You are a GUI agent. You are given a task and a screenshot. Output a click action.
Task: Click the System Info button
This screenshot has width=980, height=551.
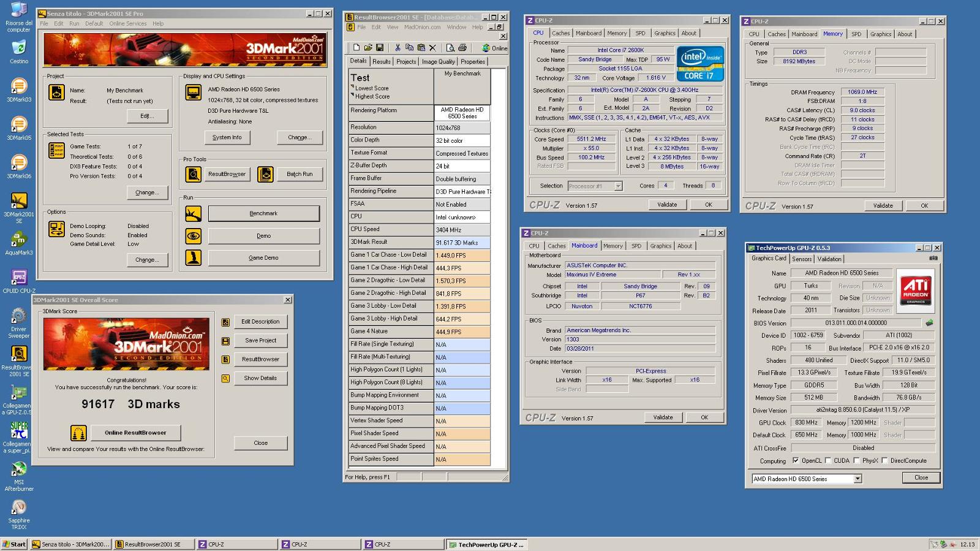coord(227,137)
